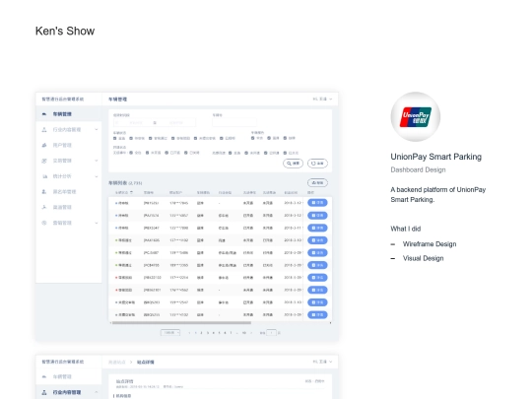Click the export button above the table
The image size is (532, 399).
point(317,183)
